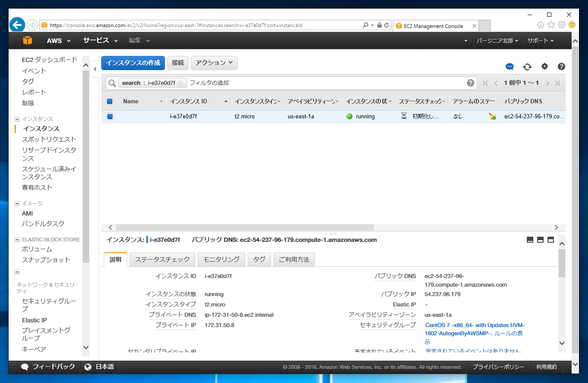Screen dimensions: 588x383
Task: Open browser home icon
Action: 541,25
